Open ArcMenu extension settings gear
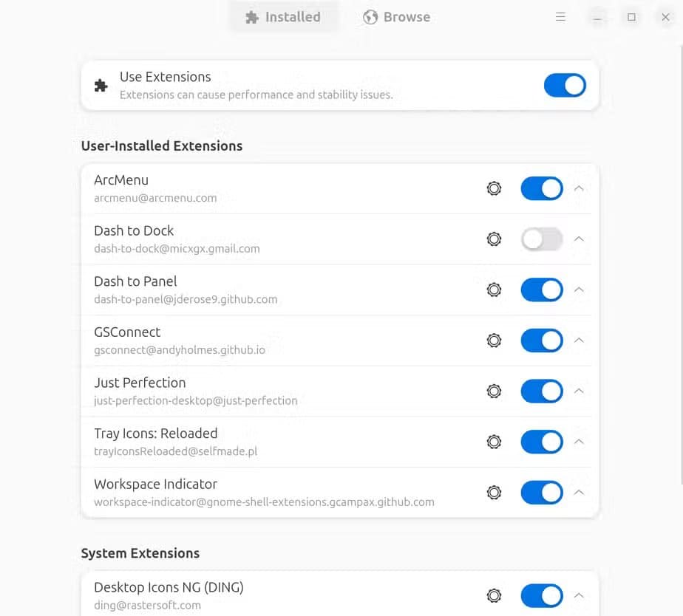 pos(494,188)
